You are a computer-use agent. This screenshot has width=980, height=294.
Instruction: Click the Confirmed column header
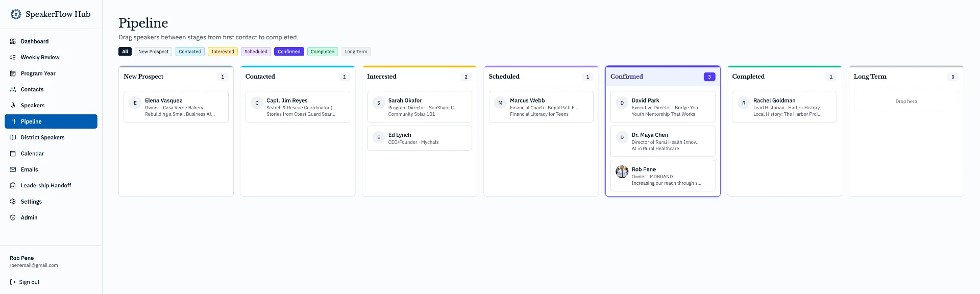(x=663, y=77)
